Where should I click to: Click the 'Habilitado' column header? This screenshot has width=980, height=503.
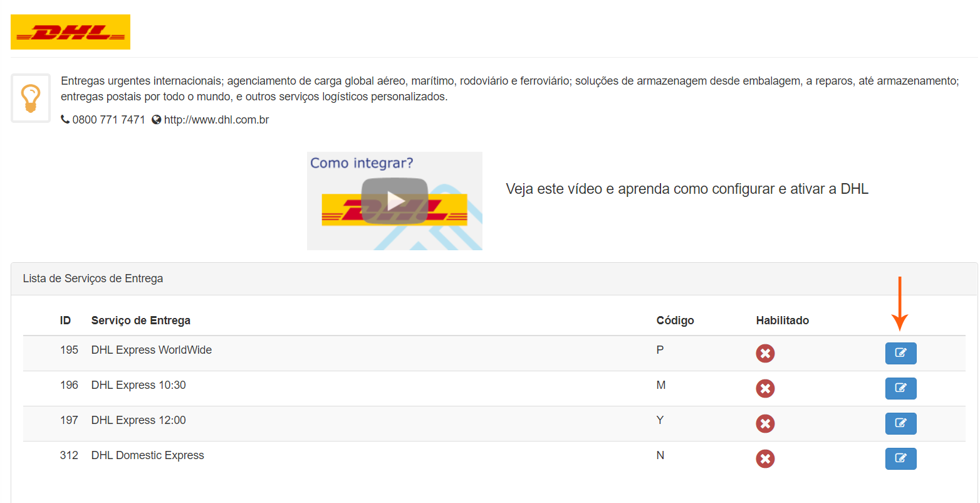[x=782, y=320]
